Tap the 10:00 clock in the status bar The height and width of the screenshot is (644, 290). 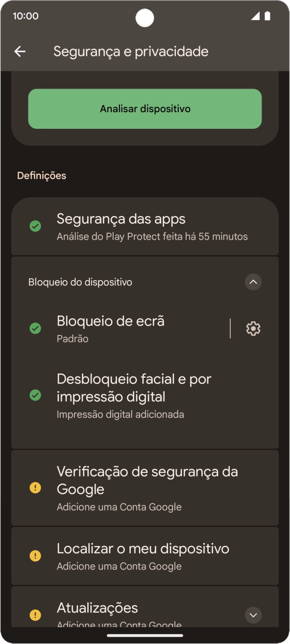pos(27,16)
